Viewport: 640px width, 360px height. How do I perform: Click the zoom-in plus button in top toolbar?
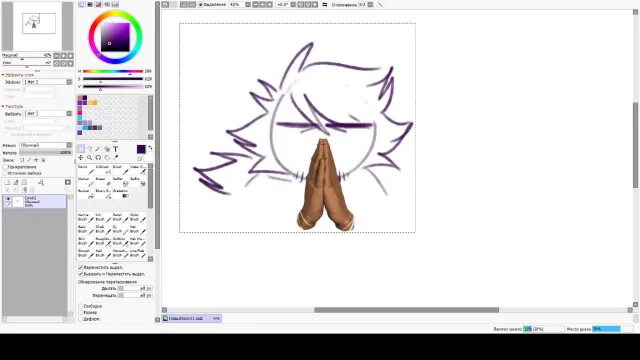(262, 4)
